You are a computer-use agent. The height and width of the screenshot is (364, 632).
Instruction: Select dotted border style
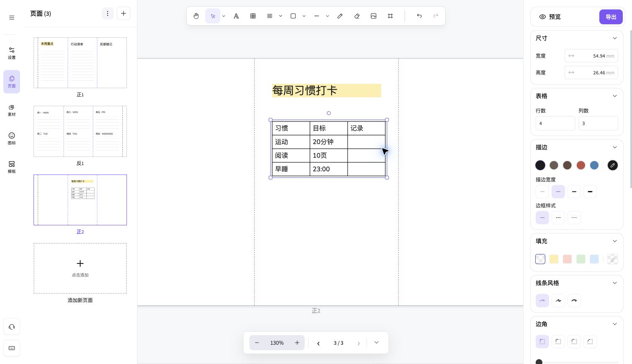coord(574,217)
